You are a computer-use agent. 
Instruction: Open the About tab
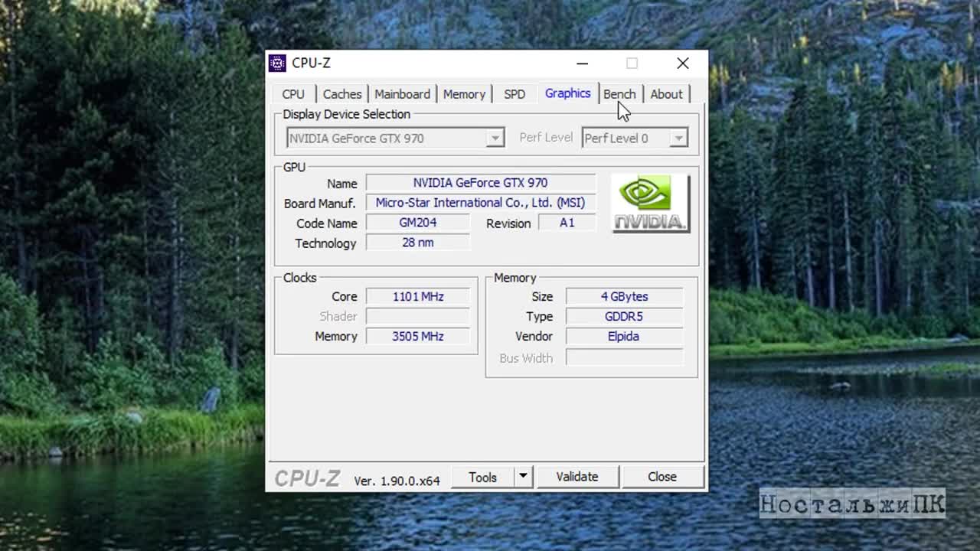click(666, 94)
